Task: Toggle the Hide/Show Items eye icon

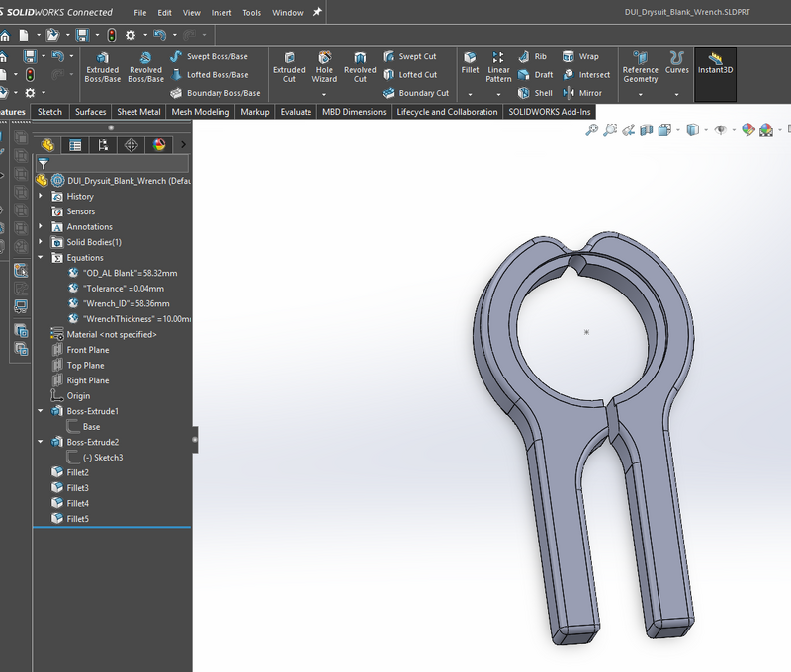Action: tap(722, 129)
